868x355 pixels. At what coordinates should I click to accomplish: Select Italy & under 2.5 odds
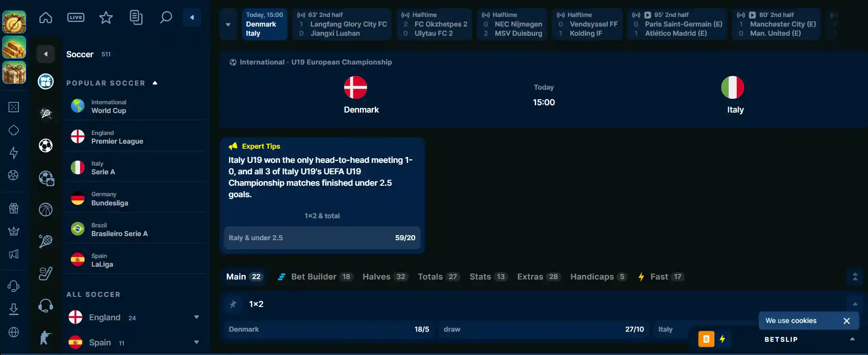322,238
